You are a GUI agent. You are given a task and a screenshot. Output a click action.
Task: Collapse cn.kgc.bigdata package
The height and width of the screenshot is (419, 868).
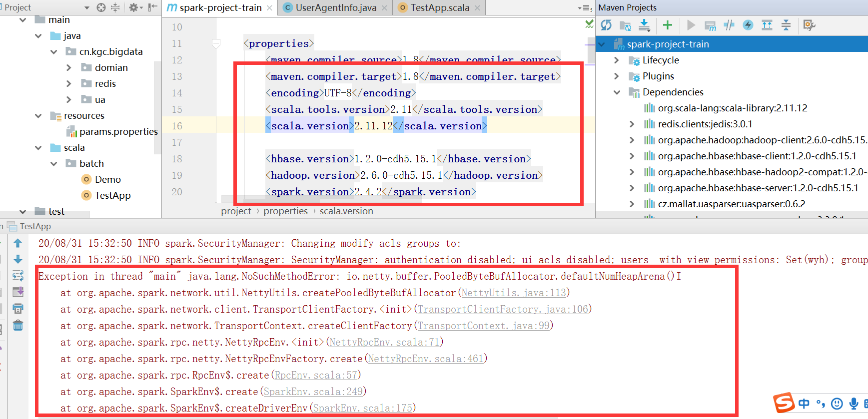pos(54,52)
